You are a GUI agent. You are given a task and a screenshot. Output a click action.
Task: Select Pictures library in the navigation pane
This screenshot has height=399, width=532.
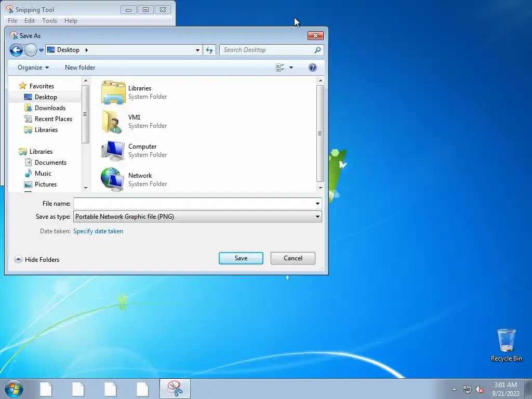pyautogui.click(x=46, y=184)
